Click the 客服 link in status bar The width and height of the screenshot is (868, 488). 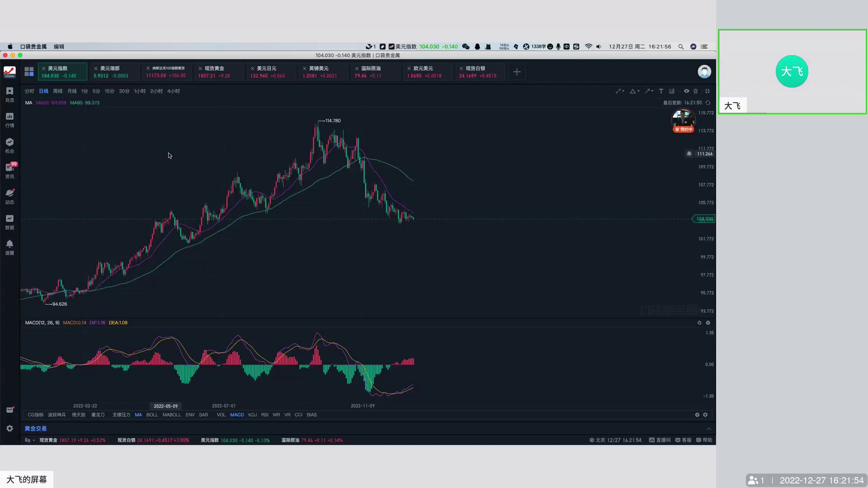coord(683,440)
